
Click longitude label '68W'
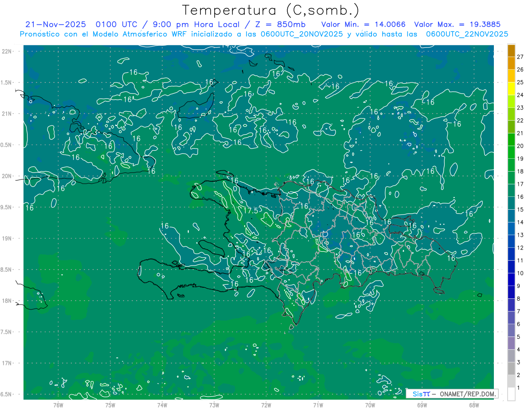[474, 405]
